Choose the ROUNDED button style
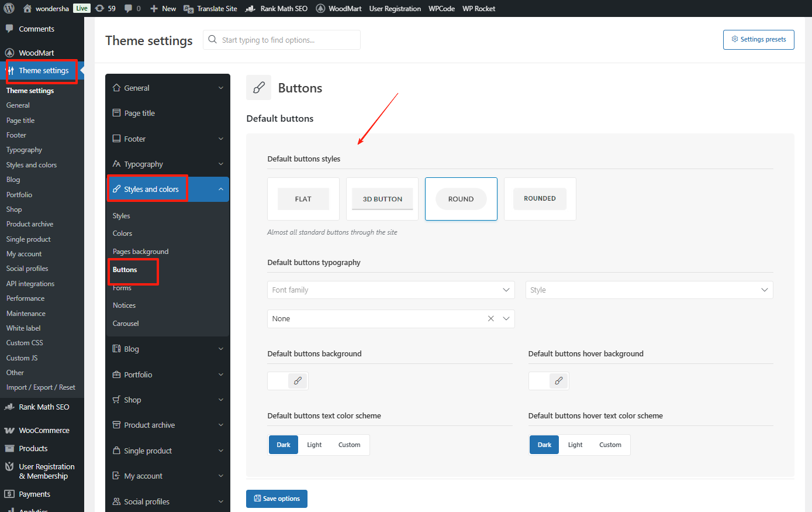 coord(540,199)
